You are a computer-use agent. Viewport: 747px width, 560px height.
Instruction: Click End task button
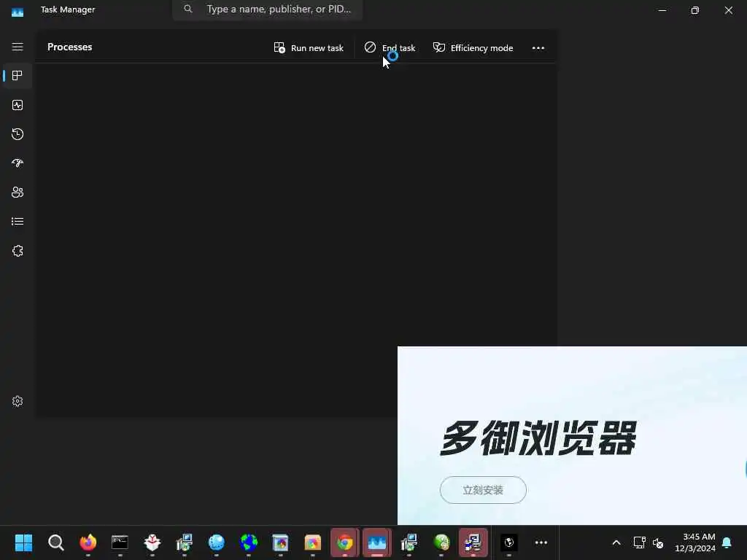point(390,47)
